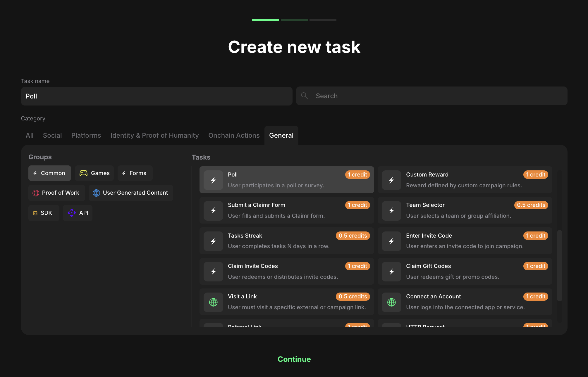Click the first green progress step bar
The image size is (588, 377).
(x=266, y=20)
